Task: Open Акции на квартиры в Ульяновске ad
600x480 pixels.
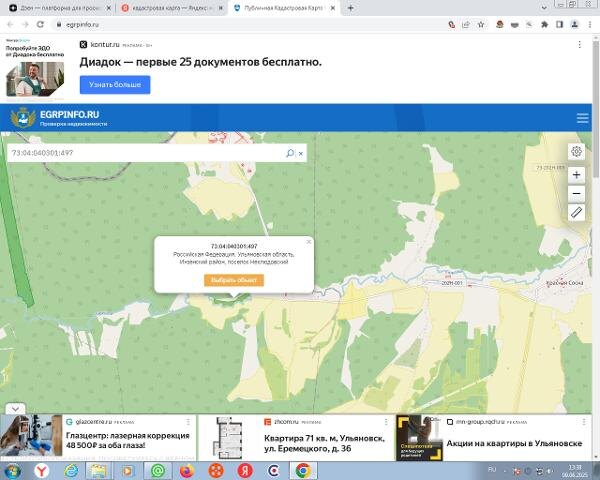Action: (514, 444)
